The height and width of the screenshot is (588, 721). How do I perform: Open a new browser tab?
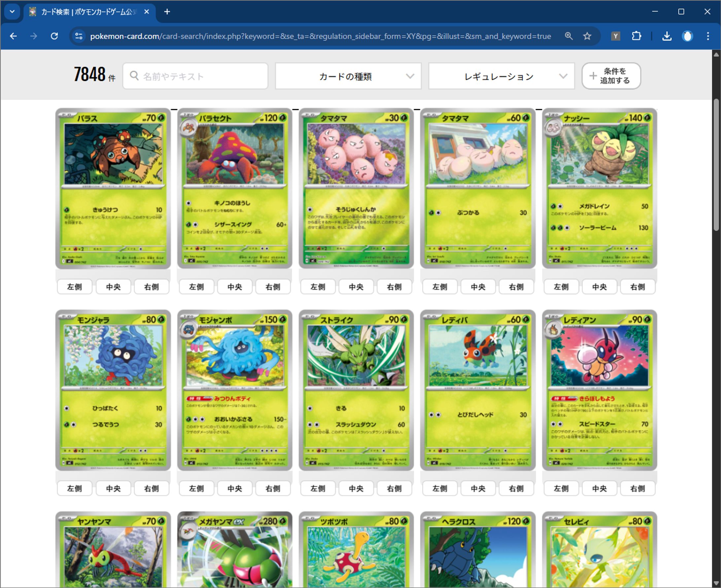[x=167, y=12]
